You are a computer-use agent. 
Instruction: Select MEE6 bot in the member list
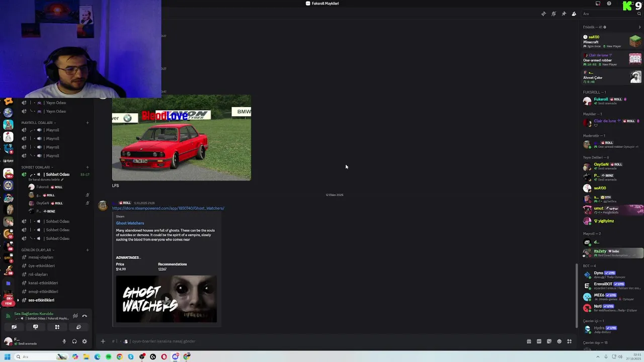[x=612, y=297]
